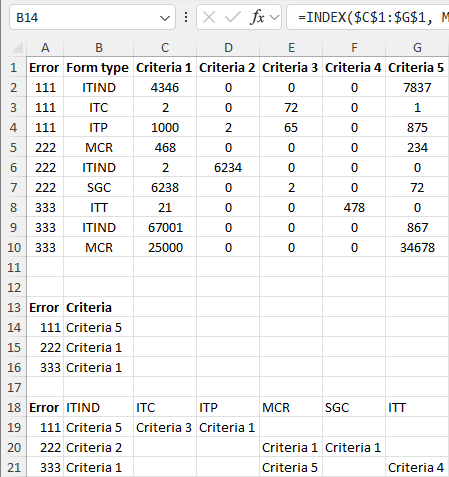This screenshot has width=449, height=477.
Task: Select row 11 header
Action: coord(14,268)
